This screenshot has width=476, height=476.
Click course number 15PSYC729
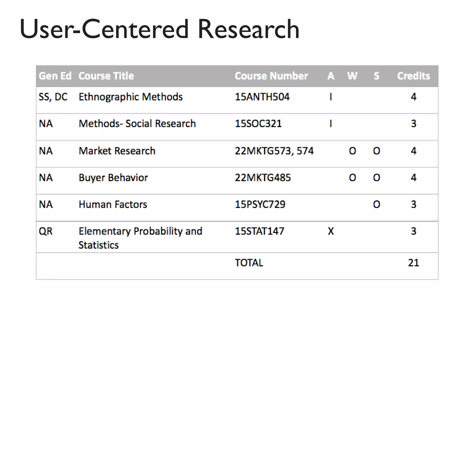tap(260, 205)
